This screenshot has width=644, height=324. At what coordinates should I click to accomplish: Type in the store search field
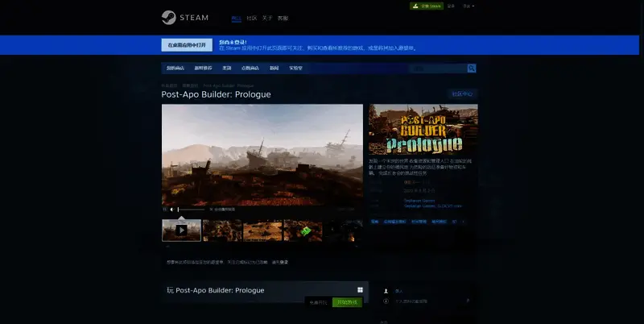pyautogui.click(x=437, y=69)
